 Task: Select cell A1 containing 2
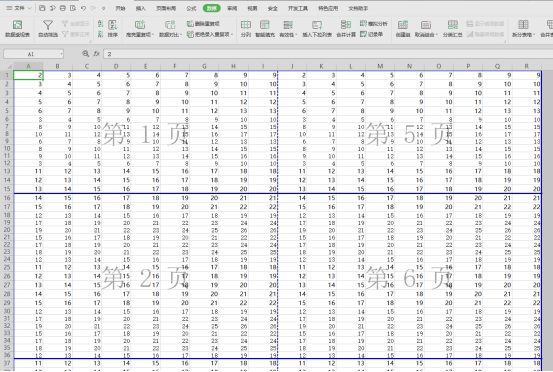[x=28, y=75]
